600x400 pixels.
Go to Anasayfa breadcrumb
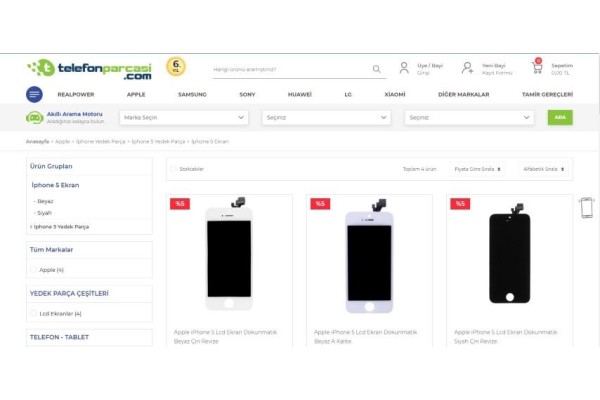38,142
